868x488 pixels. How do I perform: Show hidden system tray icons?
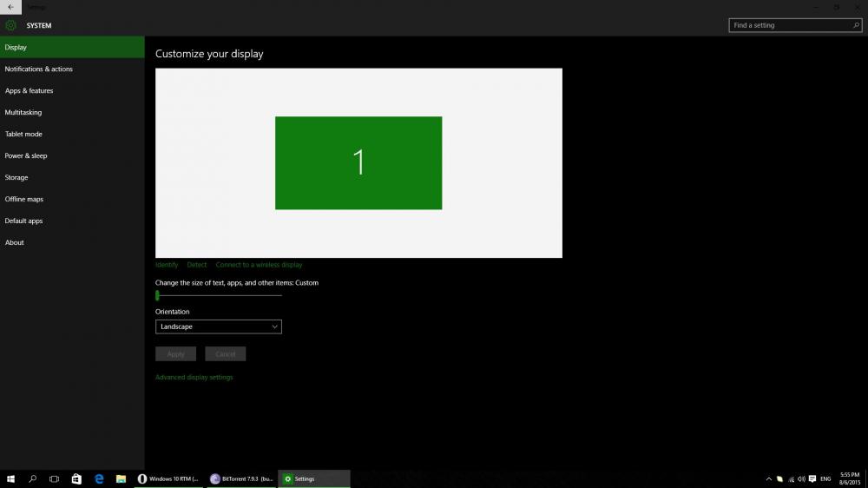(768, 478)
